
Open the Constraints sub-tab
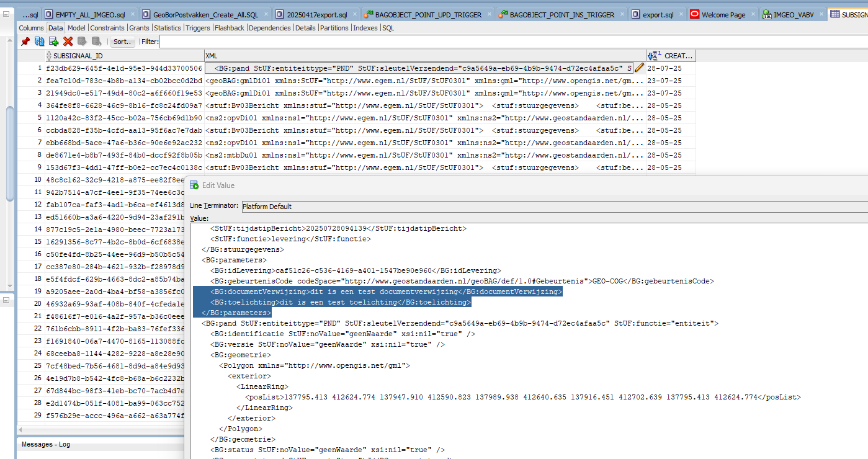point(108,28)
